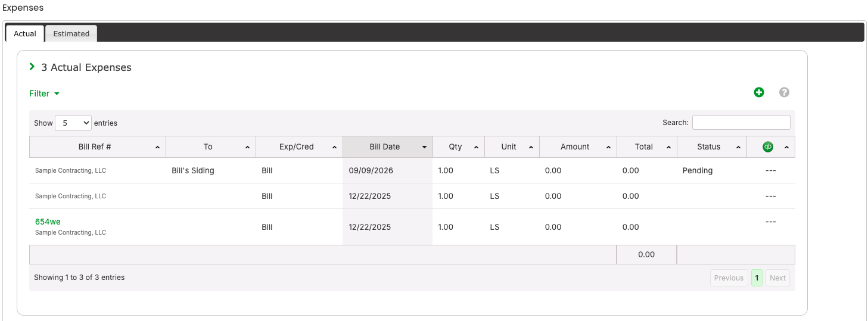The image size is (868, 321).
Task: Collapse the 3 Actual Expenses chevron
Action: click(x=32, y=67)
